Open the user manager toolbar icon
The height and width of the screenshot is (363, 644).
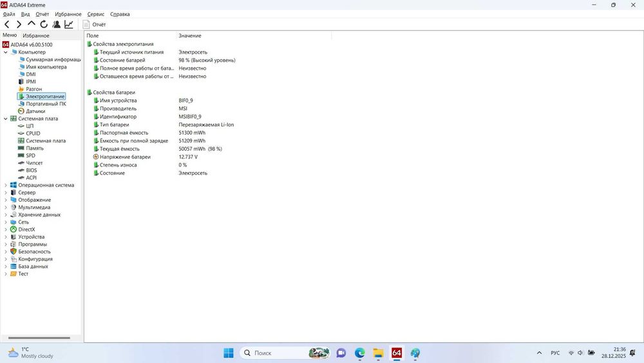(56, 25)
